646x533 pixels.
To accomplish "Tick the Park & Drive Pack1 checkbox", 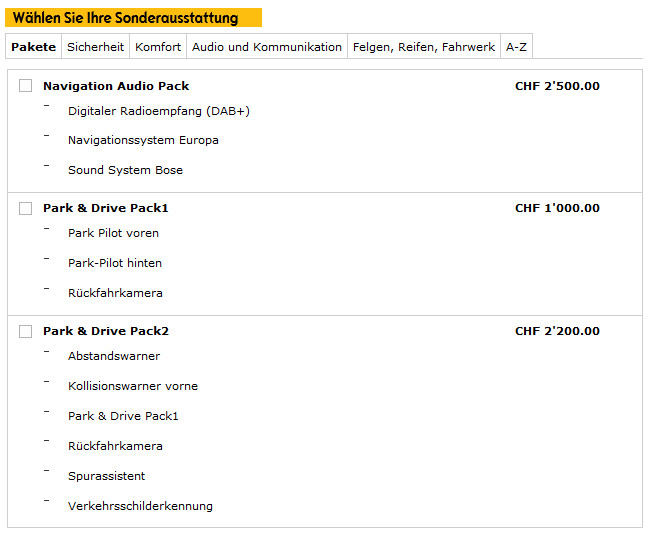I will 26,208.
